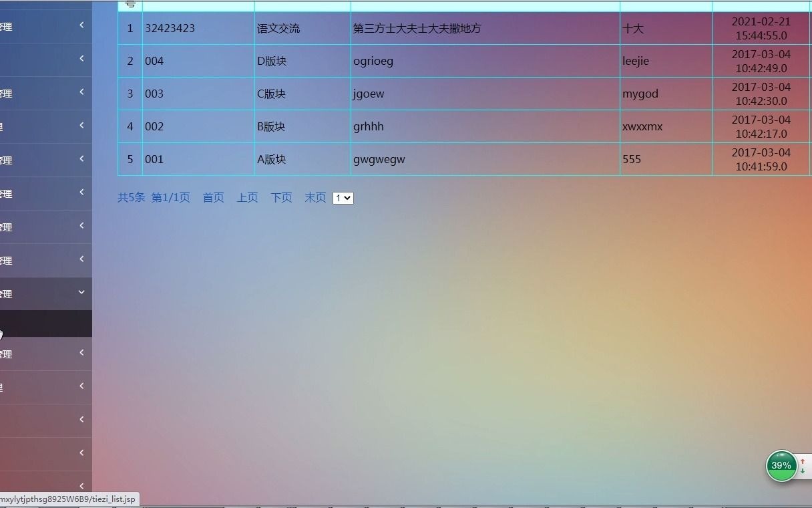Screen dimensions: 812x508
Task: Click the 末页 last page link
Action: pyautogui.click(x=315, y=197)
